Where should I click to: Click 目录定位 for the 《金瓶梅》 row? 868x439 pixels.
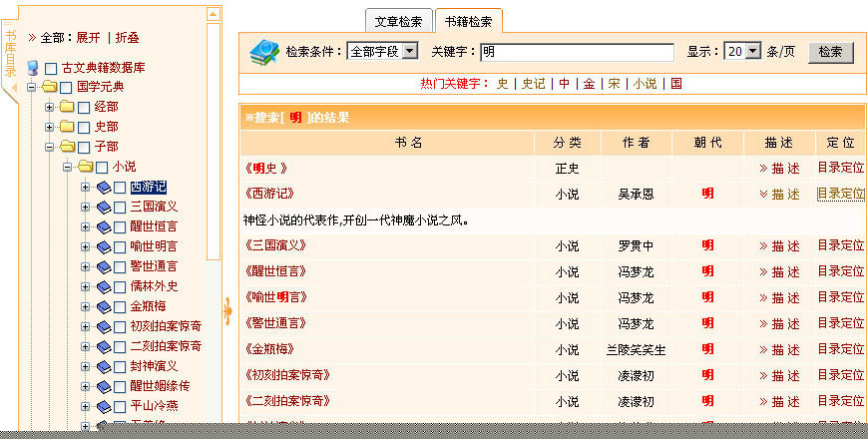coord(840,349)
